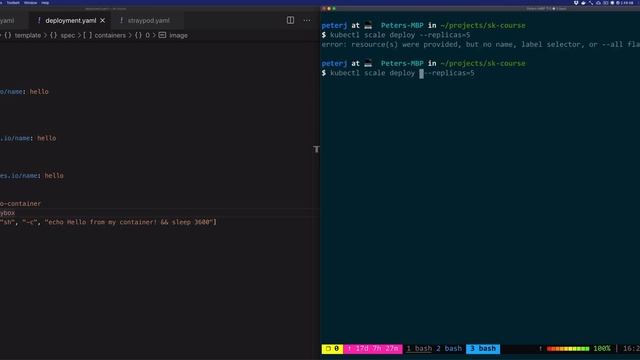Select containers in the breadcrumb path

(110, 36)
